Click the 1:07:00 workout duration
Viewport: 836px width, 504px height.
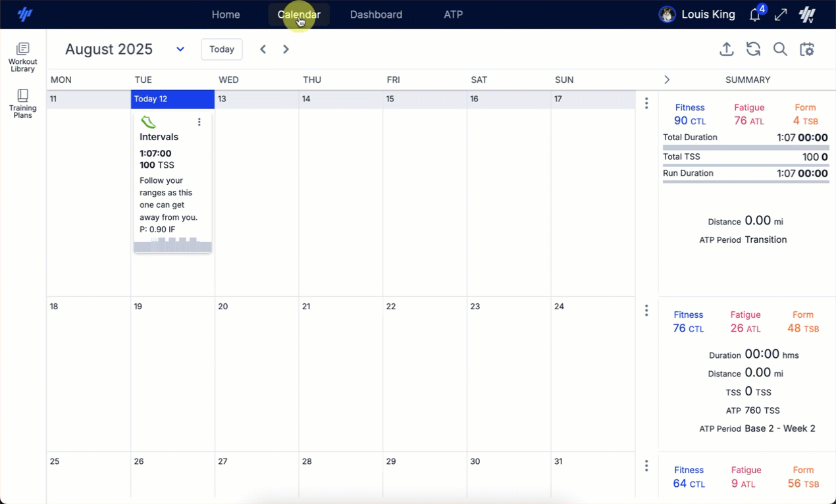click(x=155, y=153)
